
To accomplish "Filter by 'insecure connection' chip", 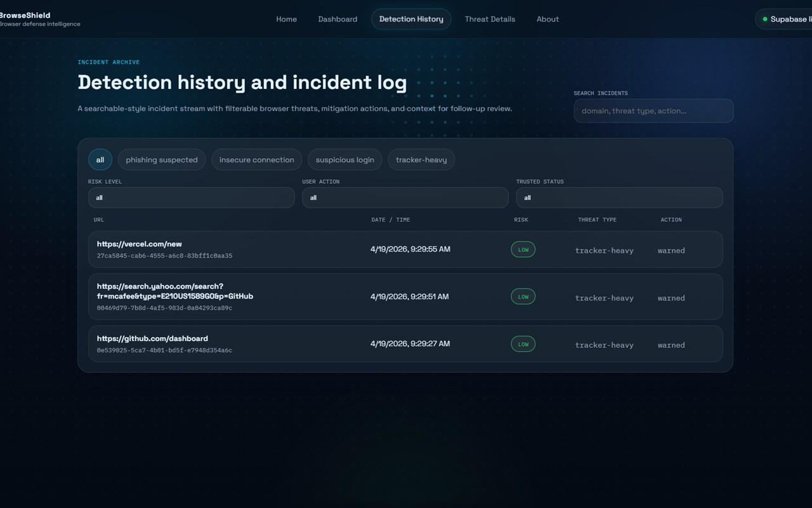I will tap(257, 160).
